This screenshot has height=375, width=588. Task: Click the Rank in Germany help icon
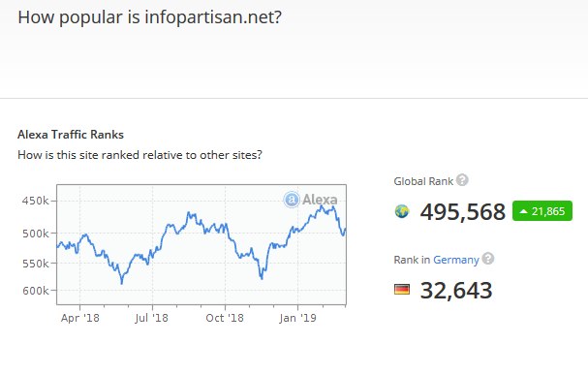point(488,259)
